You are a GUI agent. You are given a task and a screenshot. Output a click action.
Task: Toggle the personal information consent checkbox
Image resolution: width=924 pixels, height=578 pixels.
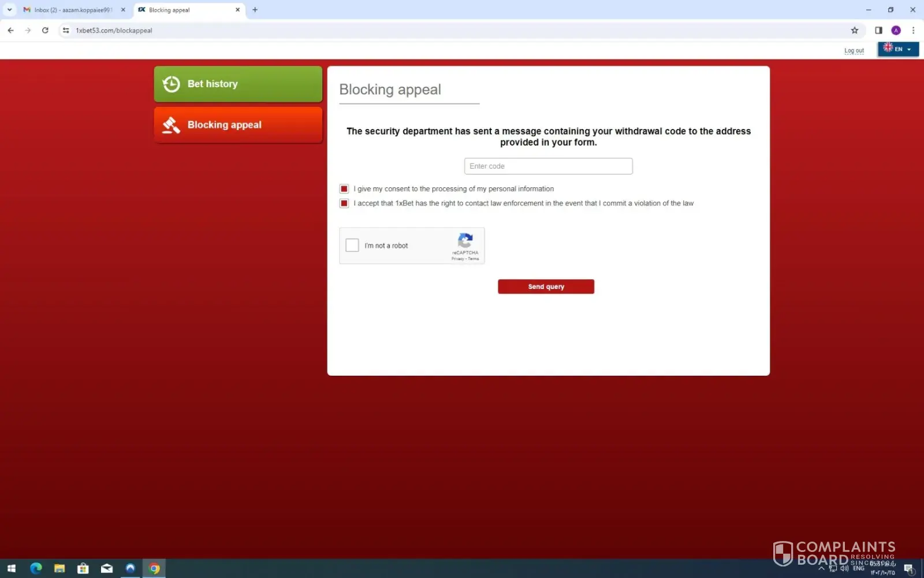click(344, 189)
